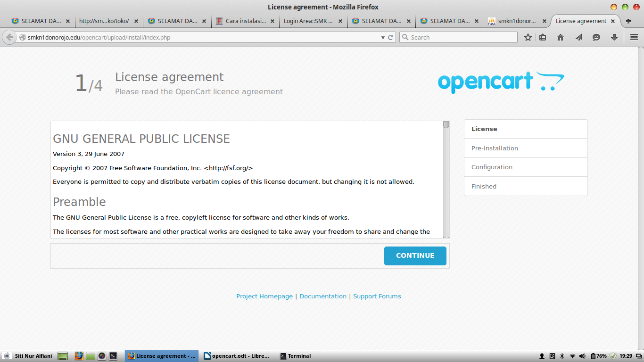The height and width of the screenshot is (362, 644).
Task: Bookmark this page with the star icon
Action: pos(528,37)
